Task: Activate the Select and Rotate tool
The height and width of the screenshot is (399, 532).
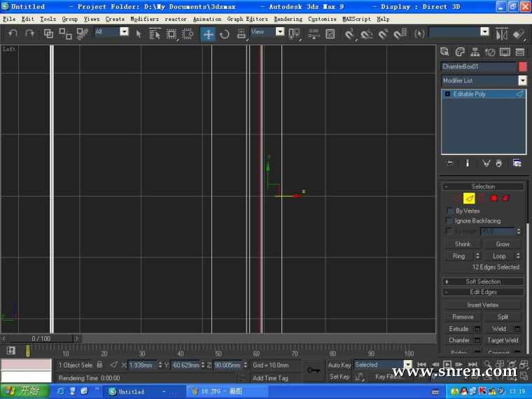Action: click(225, 34)
